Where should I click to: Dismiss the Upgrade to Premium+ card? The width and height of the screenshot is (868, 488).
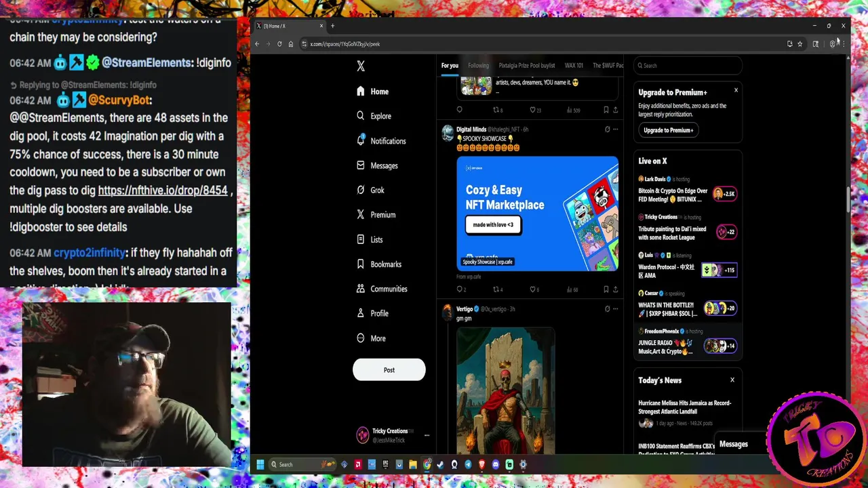click(736, 90)
